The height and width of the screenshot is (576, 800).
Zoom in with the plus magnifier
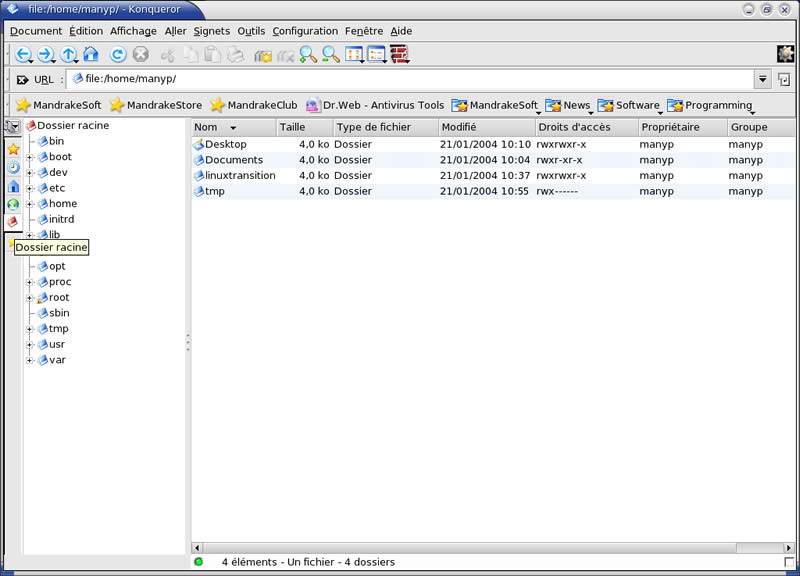point(308,55)
